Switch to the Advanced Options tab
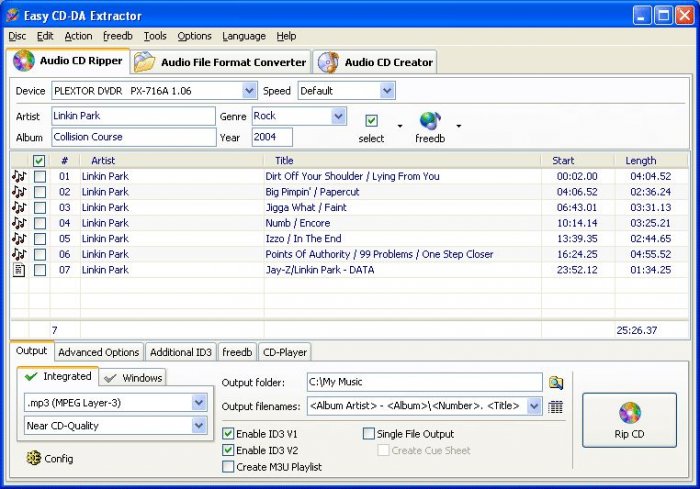Viewport: 700px width, 489px height. (99, 352)
